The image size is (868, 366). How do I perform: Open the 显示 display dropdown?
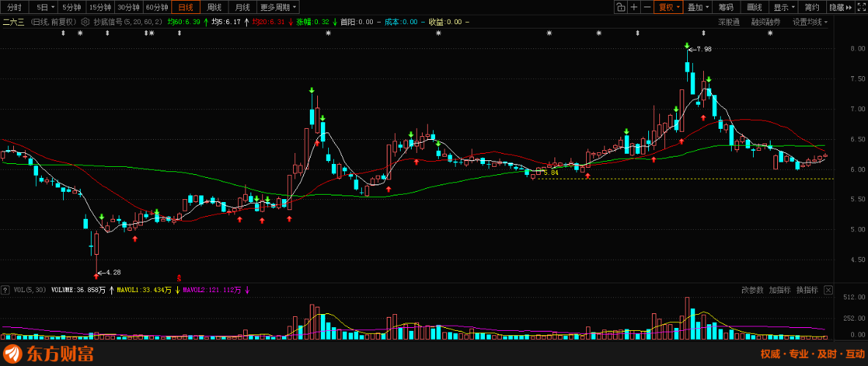coord(784,7)
